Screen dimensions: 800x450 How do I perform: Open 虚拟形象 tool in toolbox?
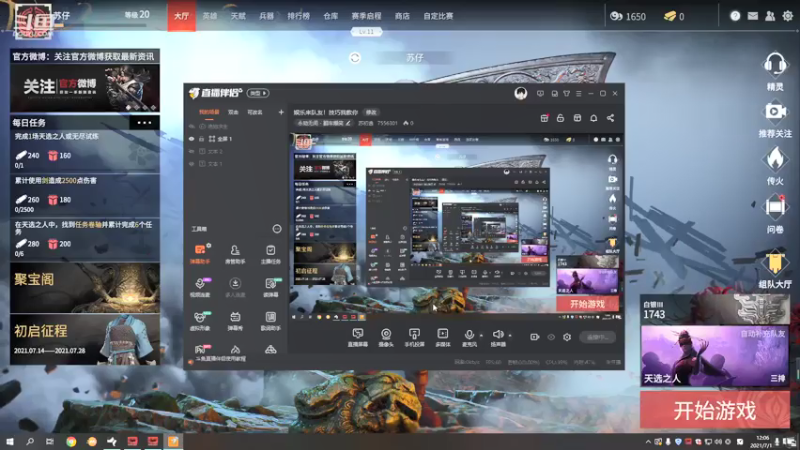pyautogui.click(x=199, y=321)
